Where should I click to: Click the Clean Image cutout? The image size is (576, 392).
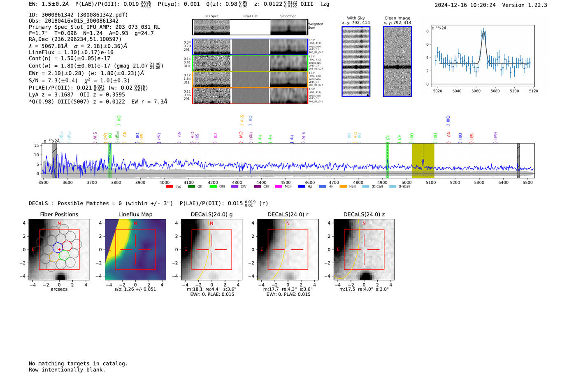pos(397,61)
